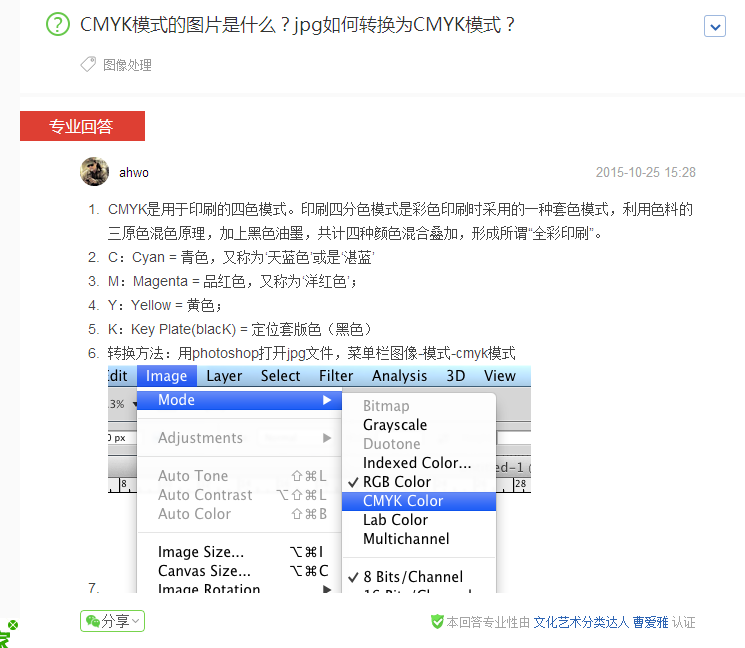The image size is (745, 648).
Task: Click the 2015-10-25 15:28 timestamp
Action: click(x=646, y=172)
